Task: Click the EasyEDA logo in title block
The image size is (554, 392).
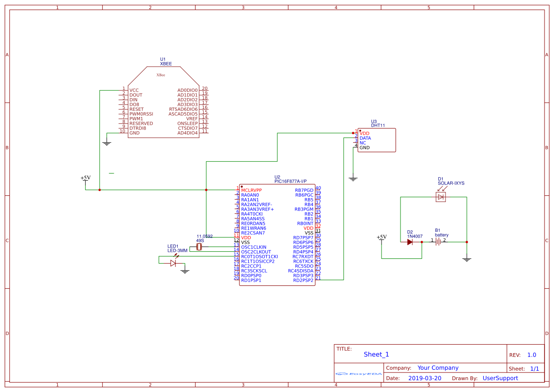Action: [359, 374]
